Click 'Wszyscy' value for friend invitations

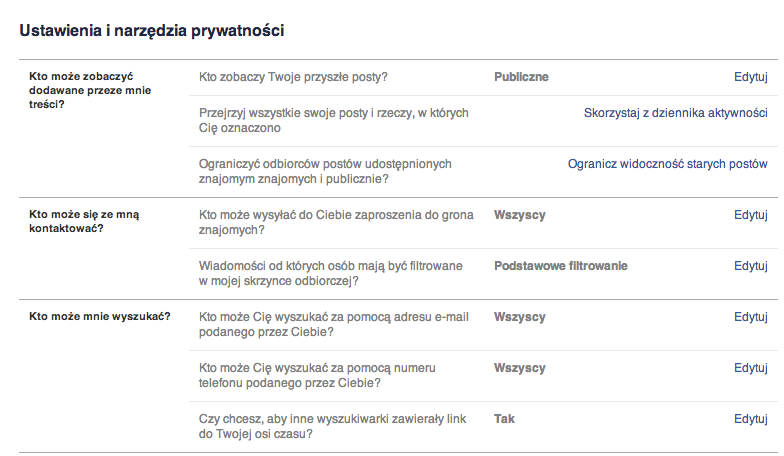coord(520,215)
